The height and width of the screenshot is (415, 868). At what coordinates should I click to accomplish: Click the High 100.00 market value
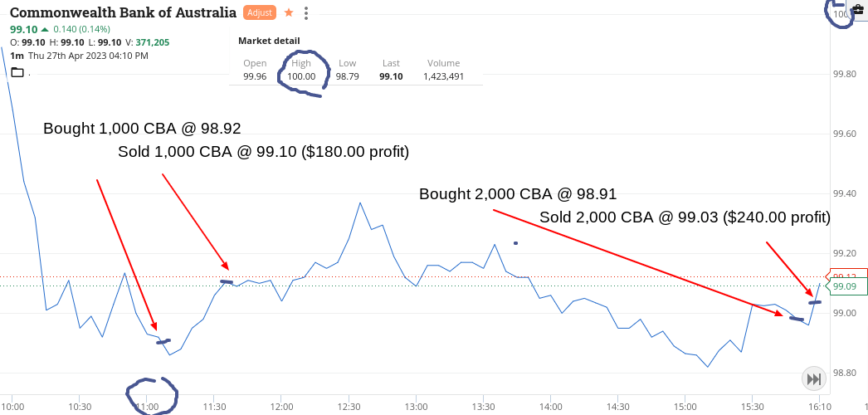pos(301,76)
